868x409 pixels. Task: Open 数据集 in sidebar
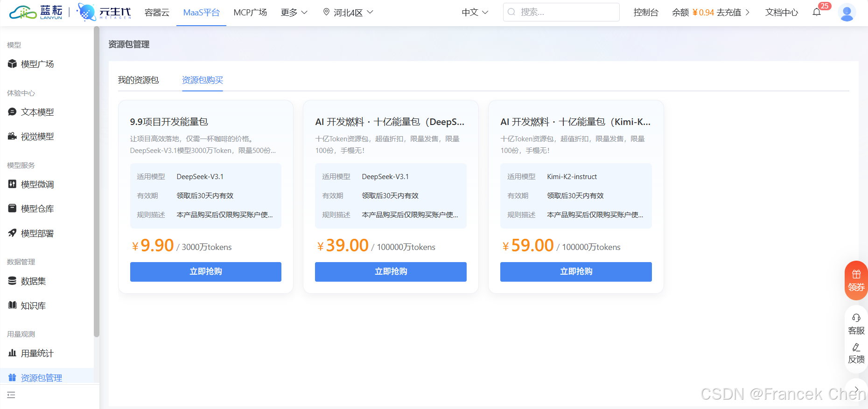pyautogui.click(x=33, y=281)
